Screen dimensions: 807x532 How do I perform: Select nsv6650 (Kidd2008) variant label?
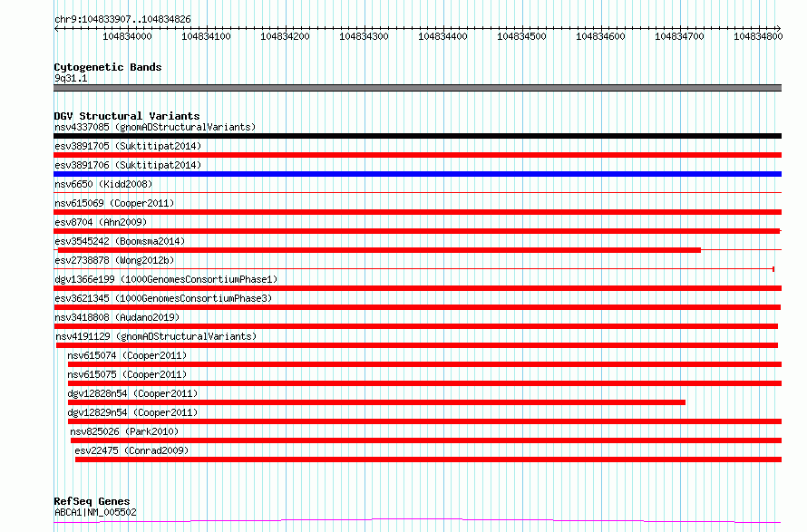pyautogui.click(x=103, y=184)
